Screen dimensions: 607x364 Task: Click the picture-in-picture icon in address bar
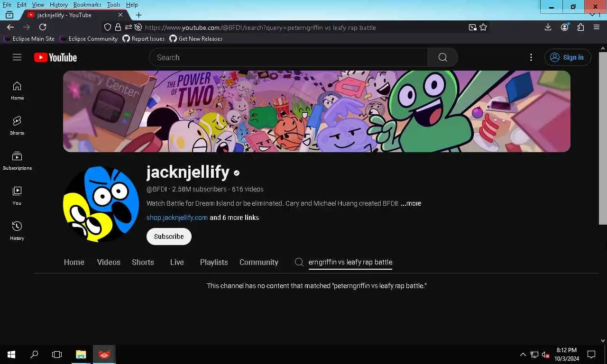pos(472,27)
